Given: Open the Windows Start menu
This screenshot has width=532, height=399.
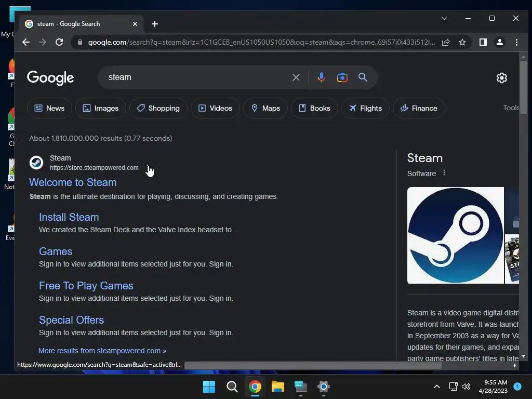Looking at the screenshot, I should (x=209, y=387).
